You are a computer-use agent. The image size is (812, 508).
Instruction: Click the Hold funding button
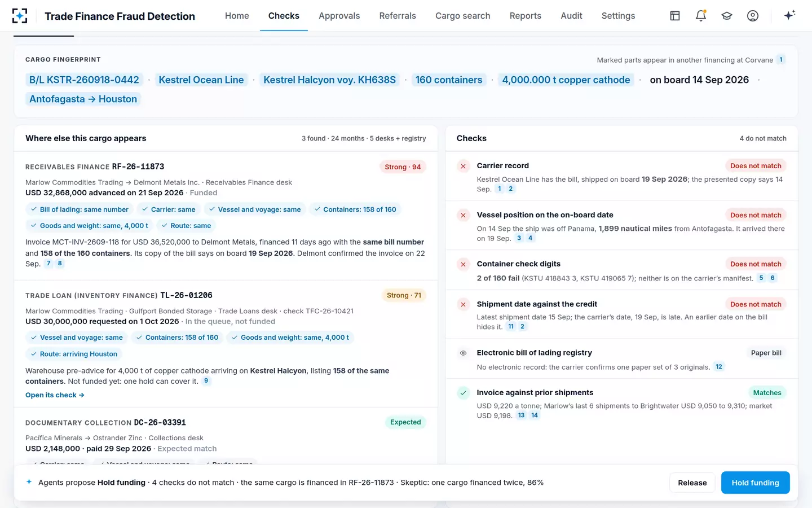755,483
